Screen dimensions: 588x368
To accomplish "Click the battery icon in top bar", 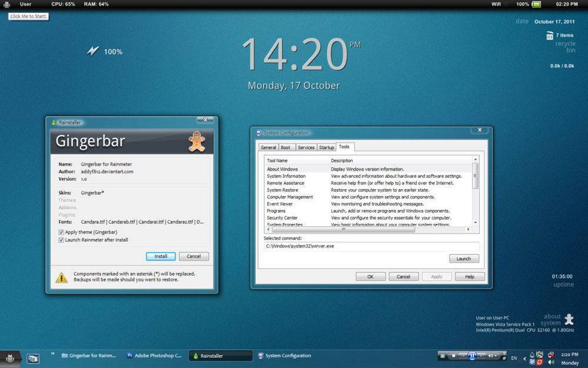I will [536, 4].
